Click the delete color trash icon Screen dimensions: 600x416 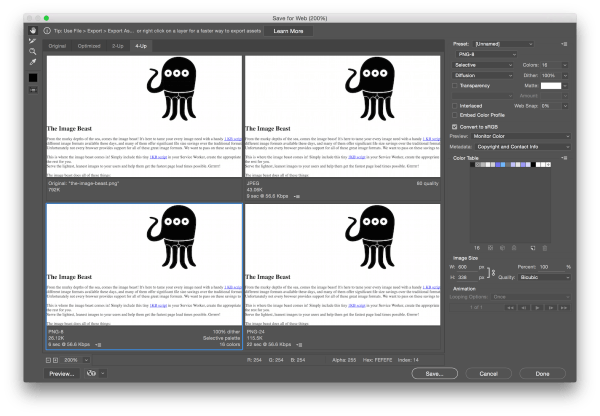tap(544, 247)
